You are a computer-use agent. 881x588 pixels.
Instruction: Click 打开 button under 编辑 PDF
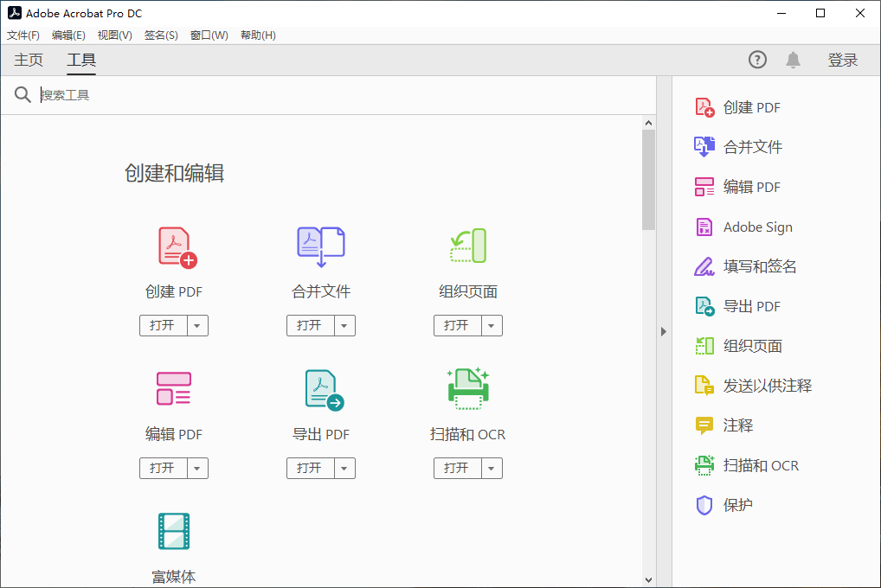(x=163, y=469)
